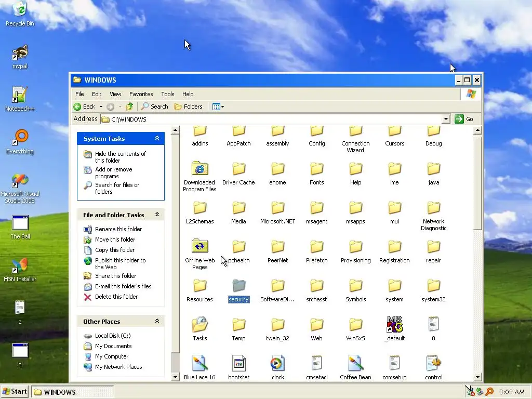Open the Help menu
The height and width of the screenshot is (399, 532).
(x=188, y=94)
